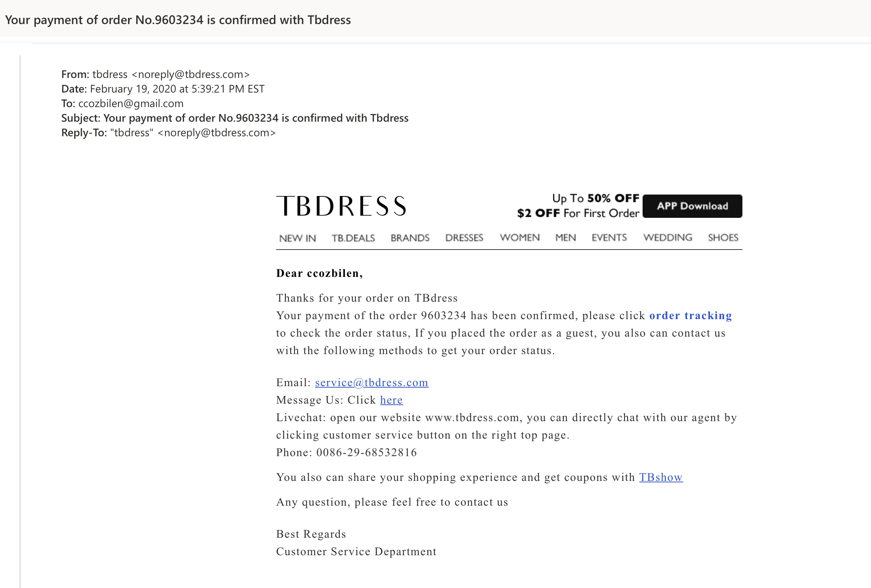Click the service@tbdress.com email link

372,382
